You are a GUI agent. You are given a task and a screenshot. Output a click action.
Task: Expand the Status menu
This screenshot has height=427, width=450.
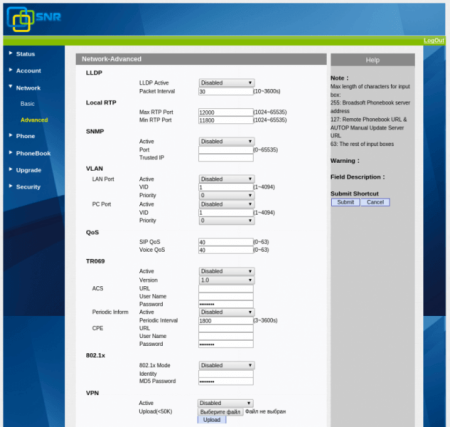(x=25, y=54)
